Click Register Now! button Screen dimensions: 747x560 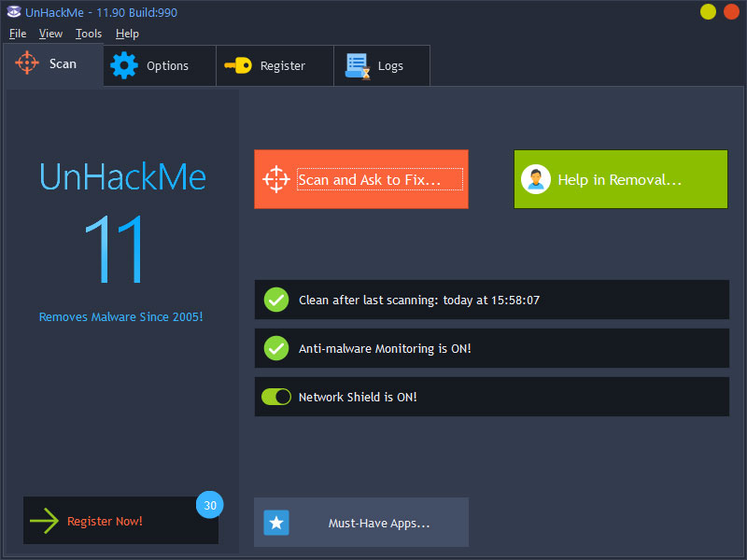121,521
